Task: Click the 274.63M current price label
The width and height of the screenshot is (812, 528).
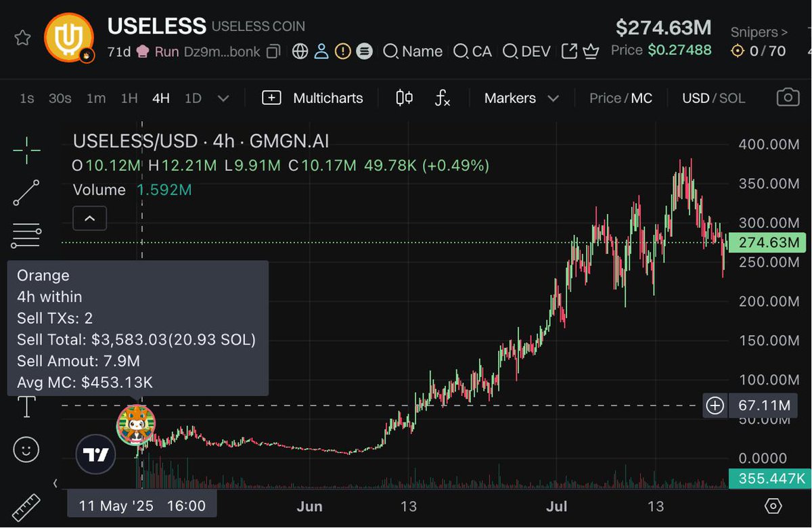Action: point(767,242)
